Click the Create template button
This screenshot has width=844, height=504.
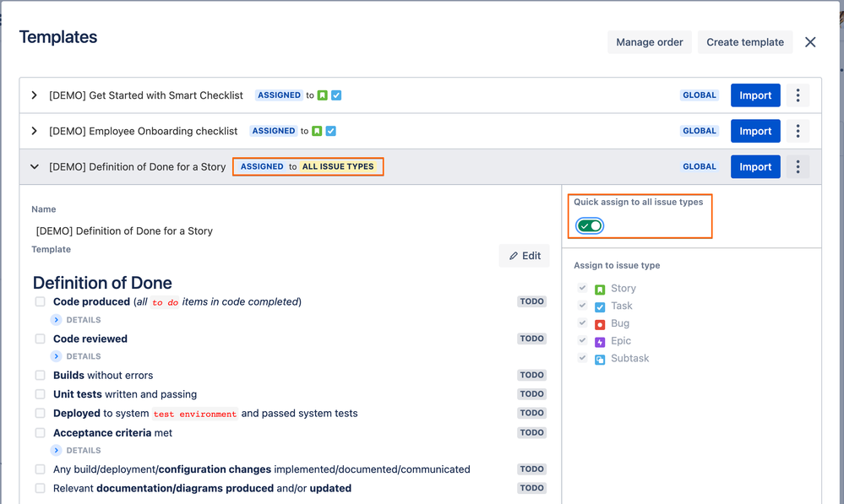[744, 42]
